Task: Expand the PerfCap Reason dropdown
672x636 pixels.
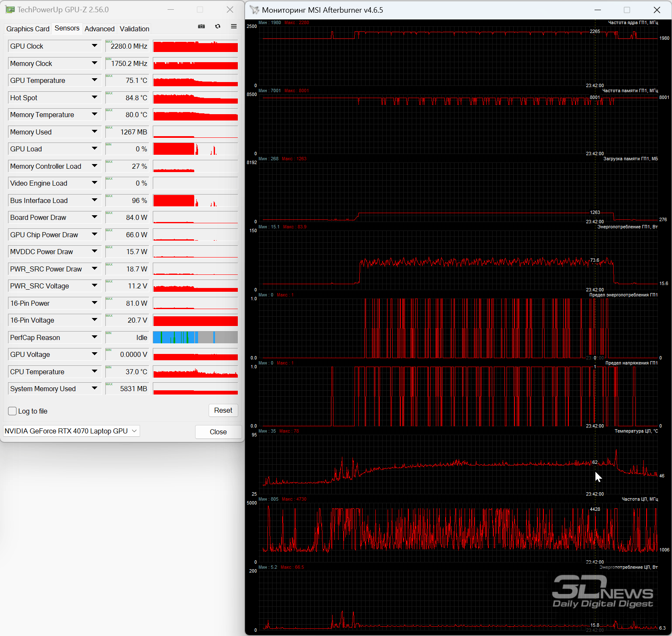Action: click(94, 337)
